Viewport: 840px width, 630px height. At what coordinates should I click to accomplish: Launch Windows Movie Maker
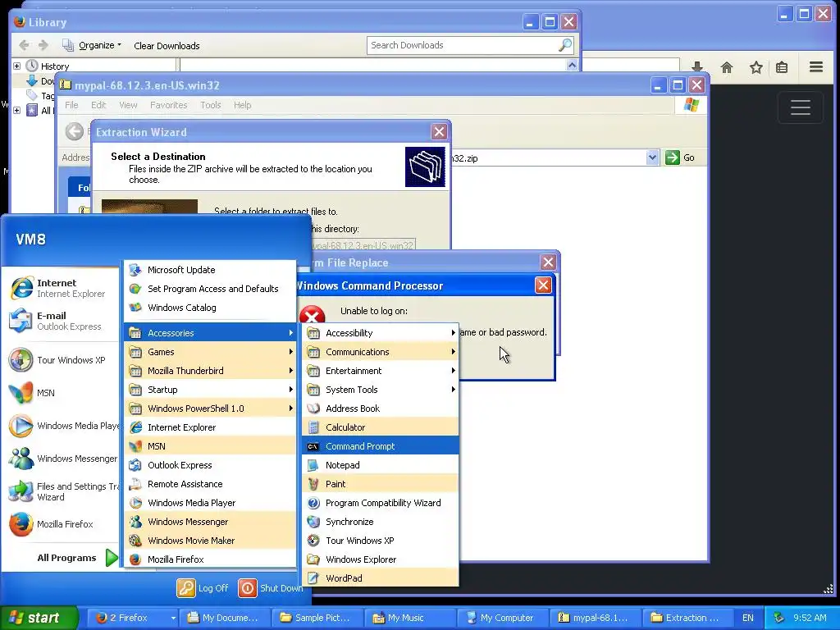tap(210, 541)
